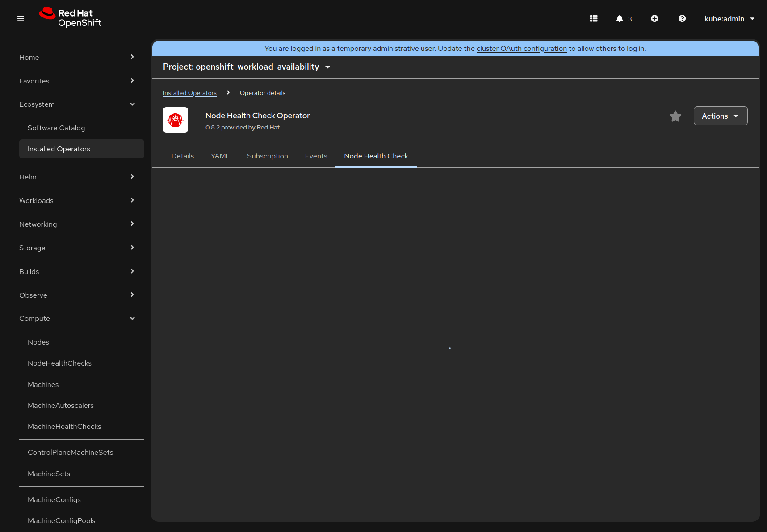767x532 pixels.
Task: Go back to Installed Operators breadcrumb
Action: tap(190, 93)
